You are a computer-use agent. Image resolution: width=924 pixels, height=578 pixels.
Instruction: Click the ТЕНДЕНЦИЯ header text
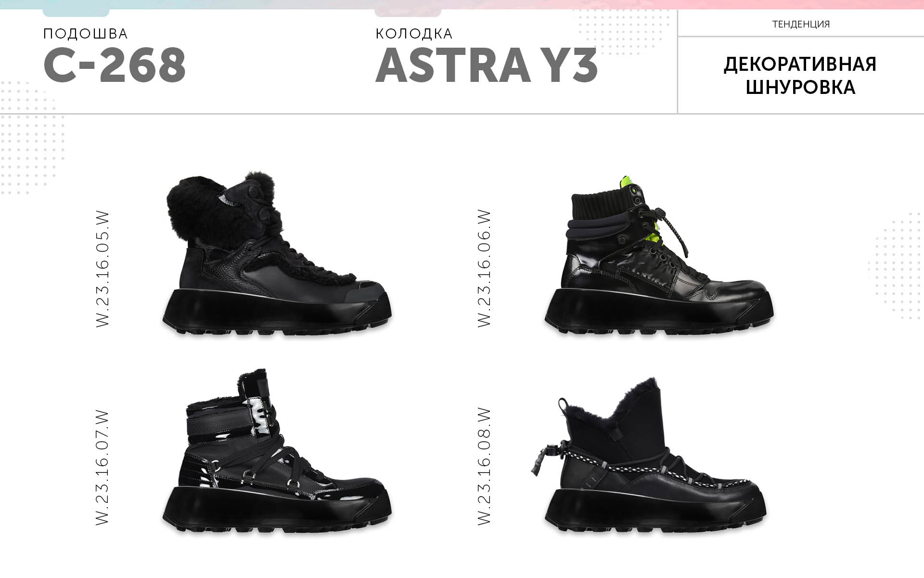pyautogui.click(x=801, y=24)
